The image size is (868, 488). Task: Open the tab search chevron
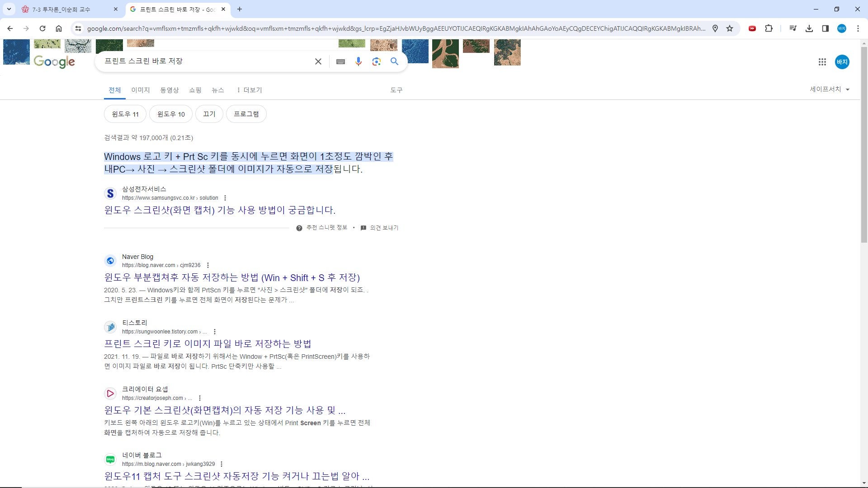point(9,9)
